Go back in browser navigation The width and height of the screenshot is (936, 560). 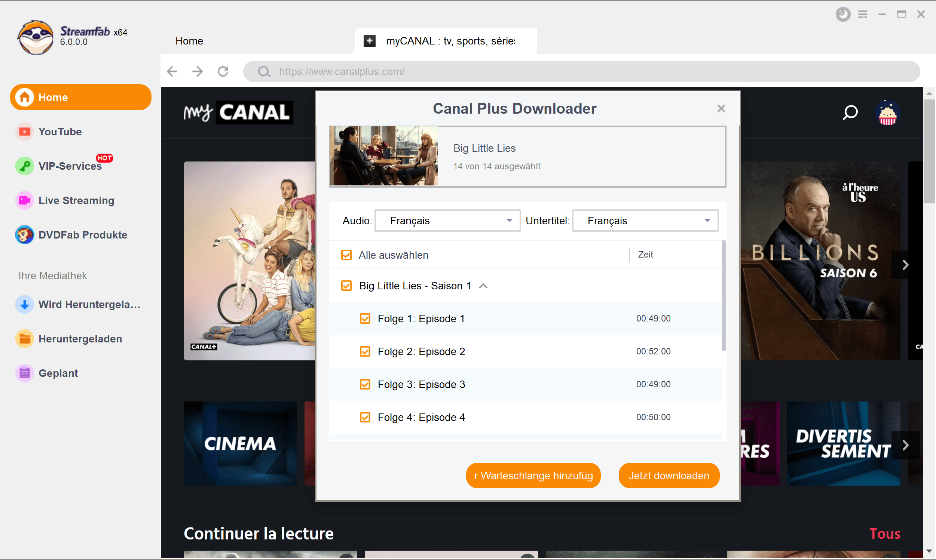pyautogui.click(x=172, y=71)
